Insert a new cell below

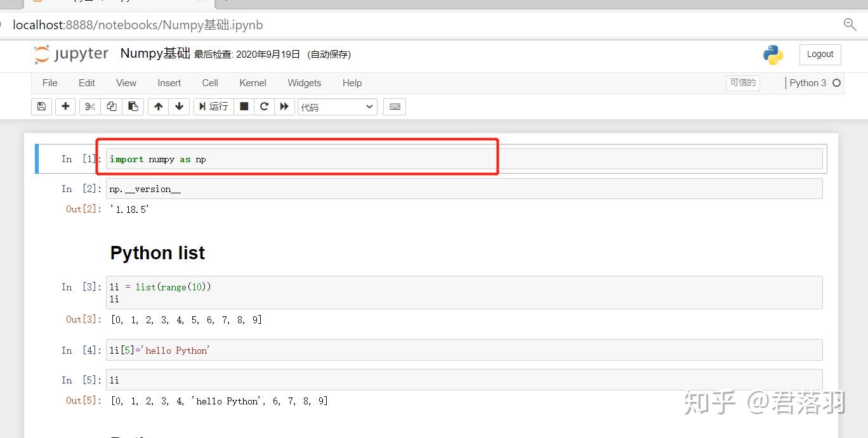(65, 106)
